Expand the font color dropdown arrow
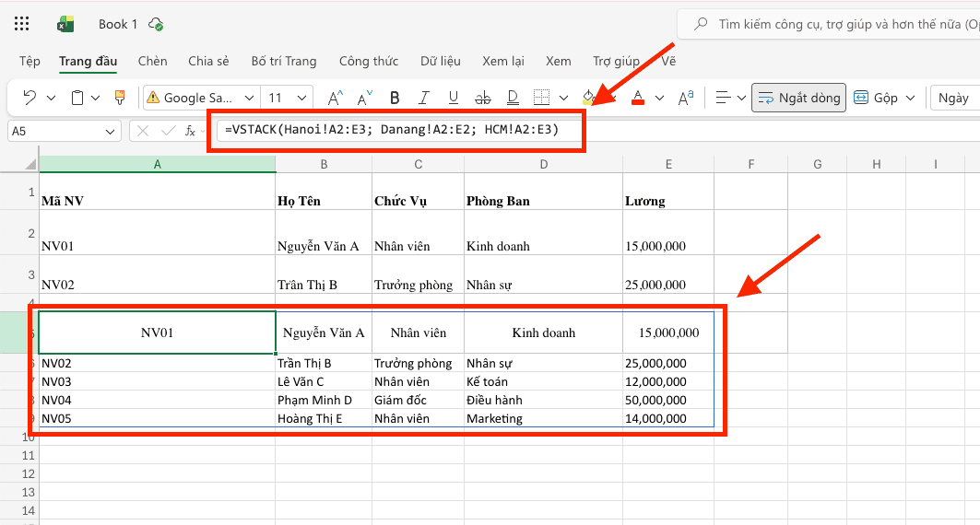 (x=659, y=98)
